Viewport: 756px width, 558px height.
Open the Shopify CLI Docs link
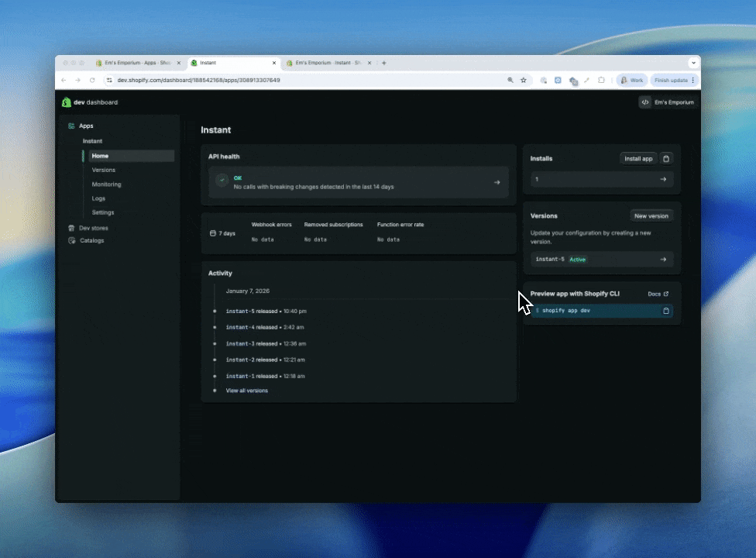[658, 294]
